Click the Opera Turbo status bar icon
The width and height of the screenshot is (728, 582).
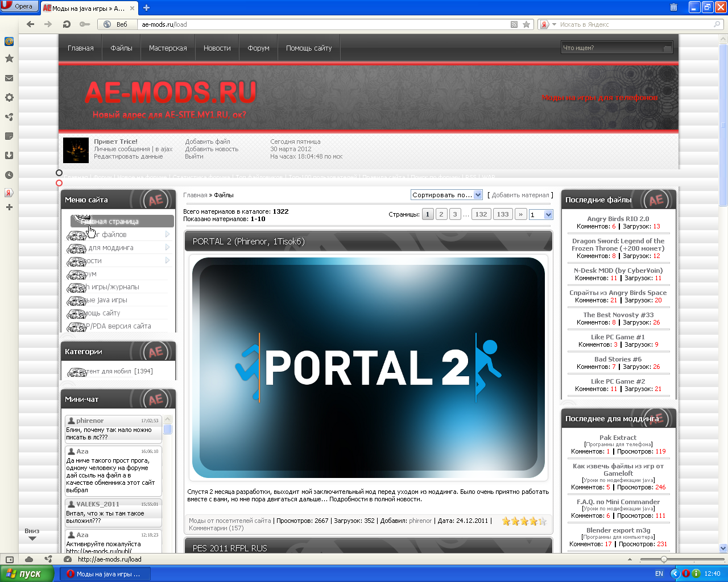[x=68, y=559]
